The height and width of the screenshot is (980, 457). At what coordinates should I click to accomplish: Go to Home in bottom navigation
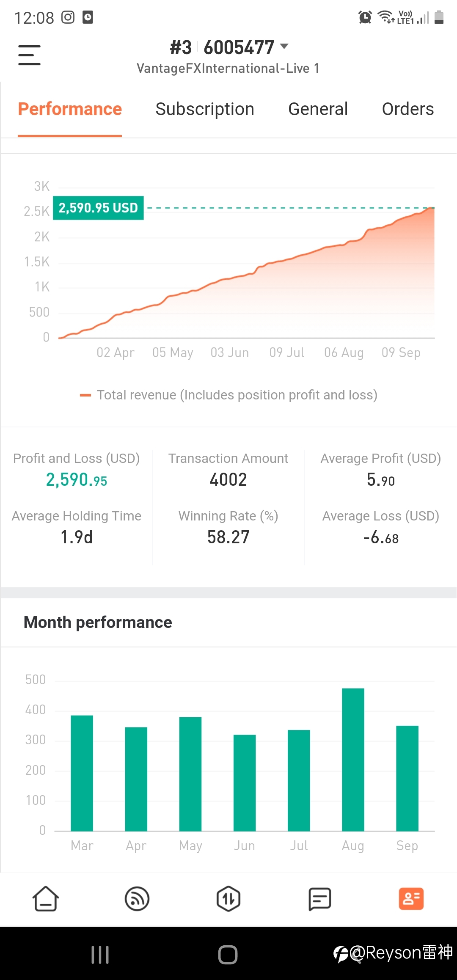point(46,898)
